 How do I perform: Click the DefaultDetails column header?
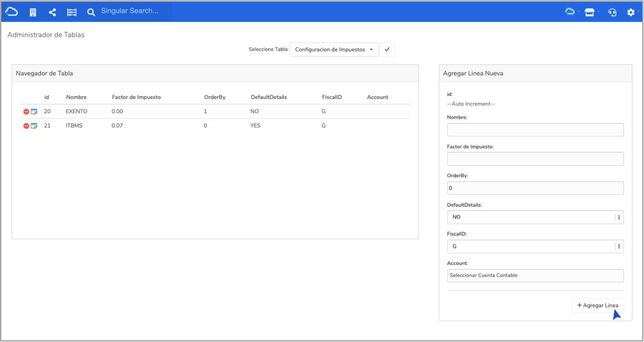[x=269, y=97]
